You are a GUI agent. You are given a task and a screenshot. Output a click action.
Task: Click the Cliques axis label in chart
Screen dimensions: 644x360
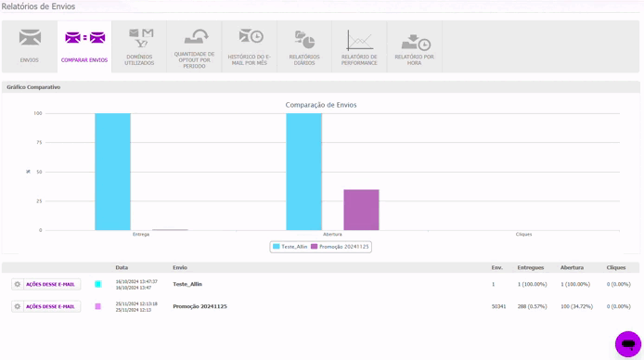click(x=523, y=234)
